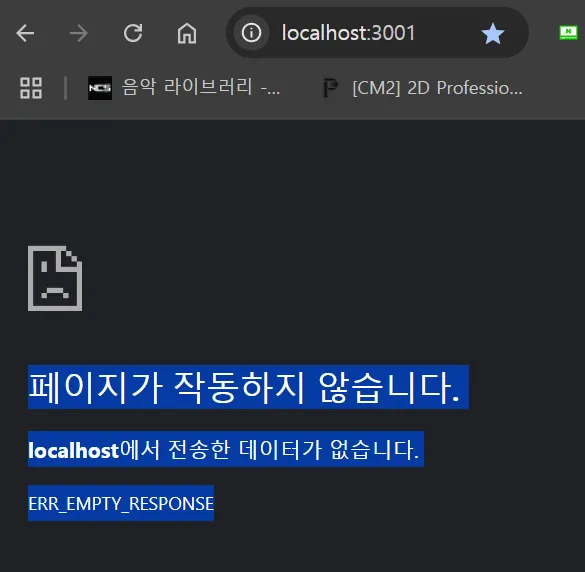Reload the localhost:3001 page
The image size is (585, 572).
pos(133,33)
